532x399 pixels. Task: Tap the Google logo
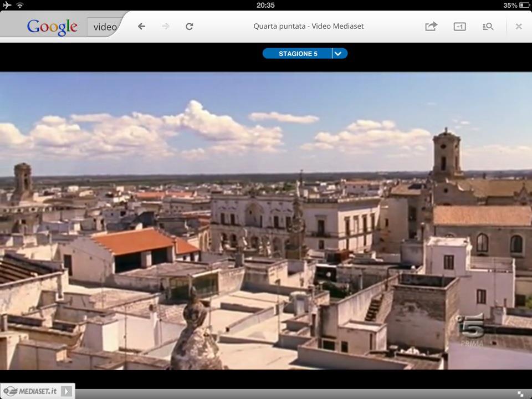tap(52, 27)
